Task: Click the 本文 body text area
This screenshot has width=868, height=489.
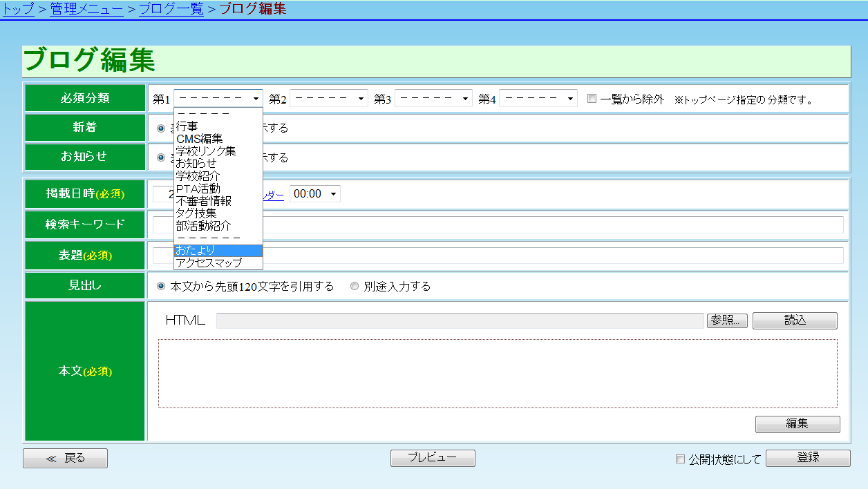Action: tap(498, 374)
